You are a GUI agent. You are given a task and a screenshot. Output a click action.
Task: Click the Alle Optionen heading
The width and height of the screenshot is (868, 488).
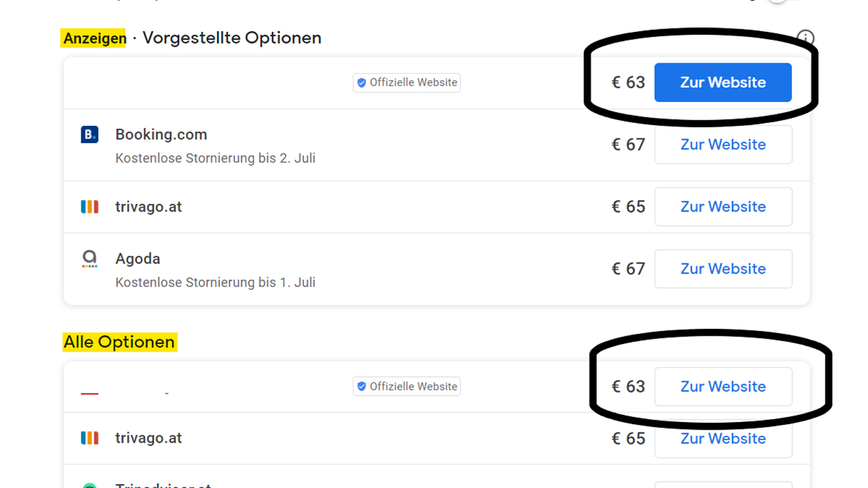pyautogui.click(x=119, y=342)
